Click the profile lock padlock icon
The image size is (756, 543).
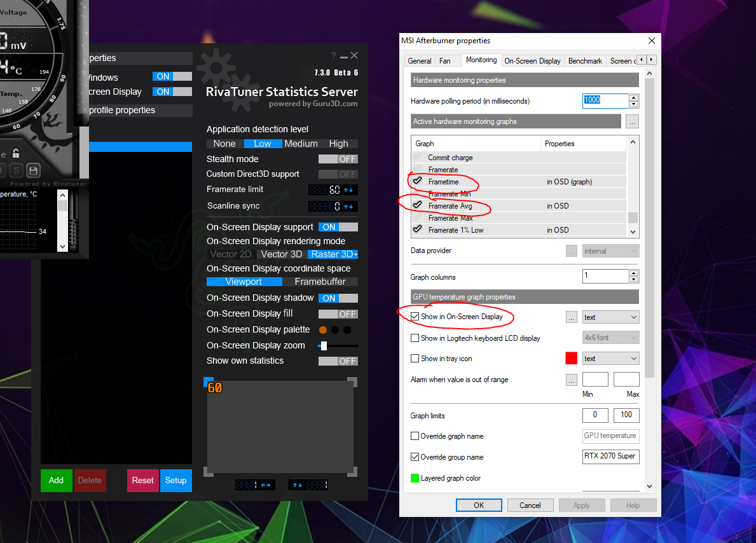[x=16, y=154]
